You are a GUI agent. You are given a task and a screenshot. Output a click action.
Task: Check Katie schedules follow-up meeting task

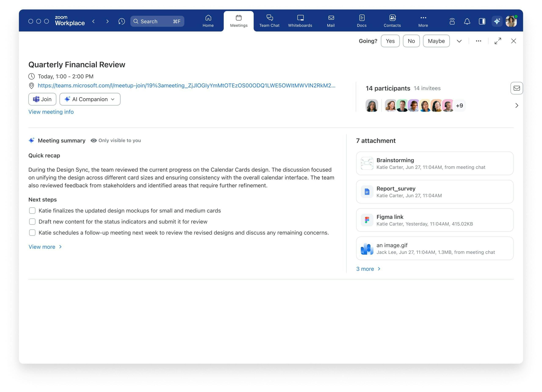[x=32, y=232]
